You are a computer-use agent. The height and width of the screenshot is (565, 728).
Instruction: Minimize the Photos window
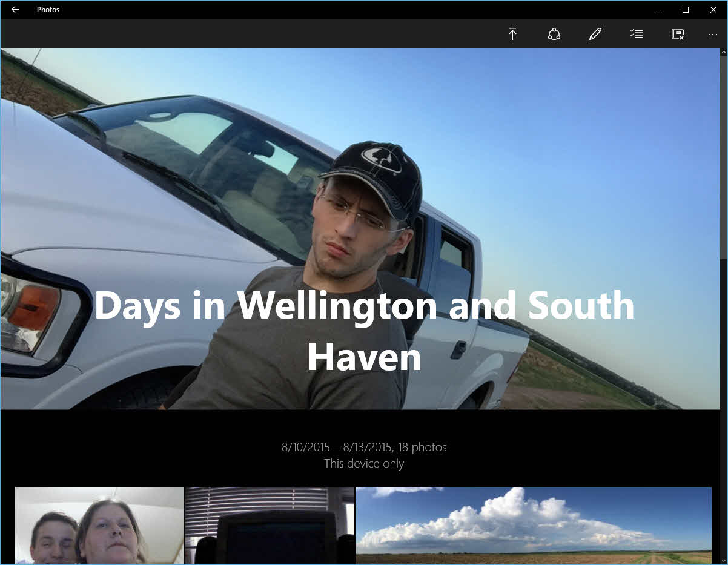point(658,10)
